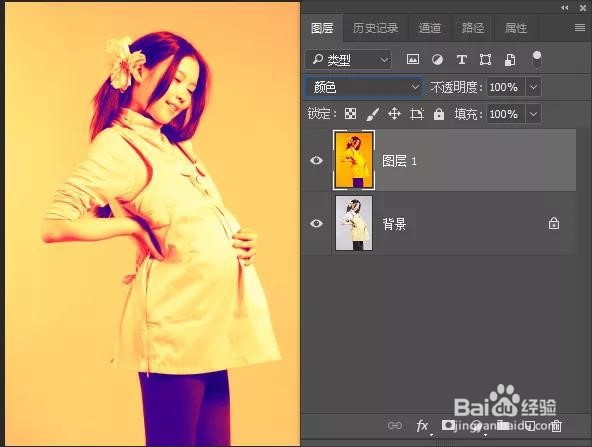Viewport: 592px width, 447px height.
Task: Delete layer with trash icon
Action: pyautogui.click(x=556, y=426)
